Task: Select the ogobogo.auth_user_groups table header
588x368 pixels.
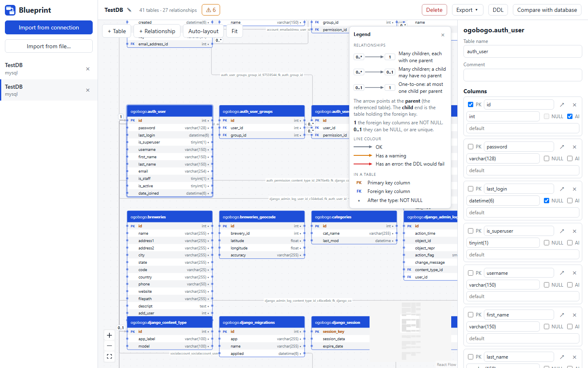Action: [x=262, y=112]
